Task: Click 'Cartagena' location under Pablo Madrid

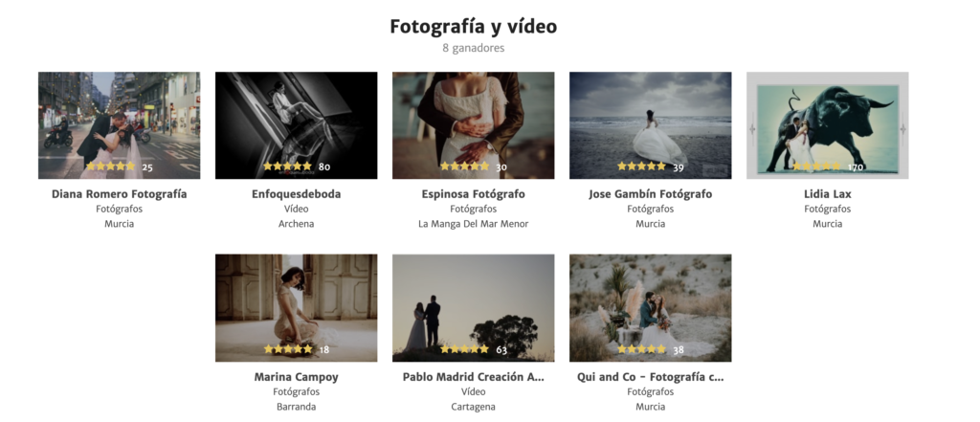Action: click(x=473, y=407)
